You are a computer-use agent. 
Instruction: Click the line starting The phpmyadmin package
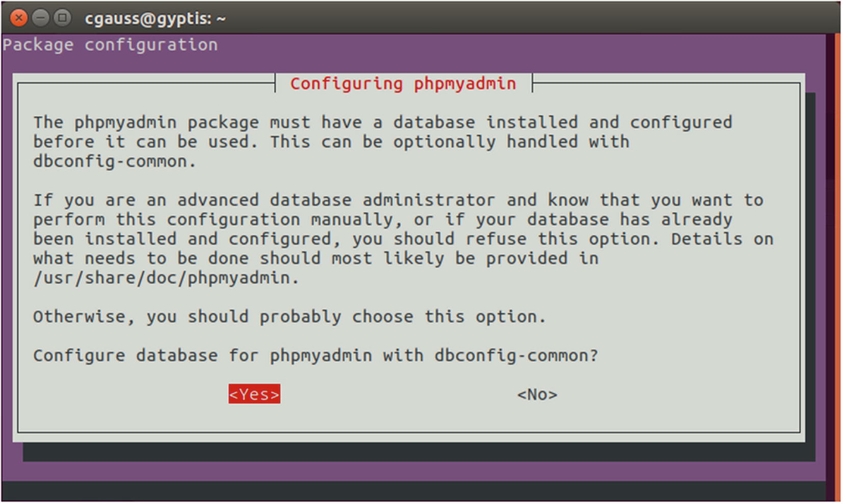[x=382, y=122]
